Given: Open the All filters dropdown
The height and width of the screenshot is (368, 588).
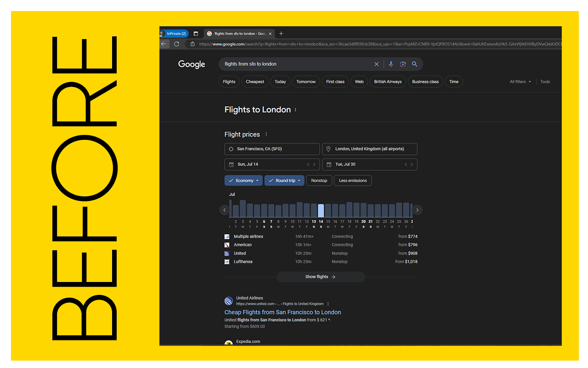Looking at the screenshot, I should (520, 81).
